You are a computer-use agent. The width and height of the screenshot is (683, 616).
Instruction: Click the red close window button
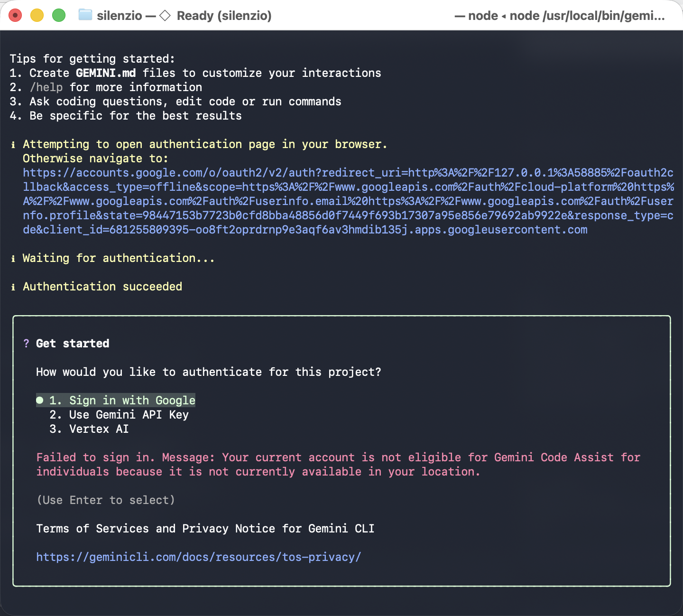15,15
